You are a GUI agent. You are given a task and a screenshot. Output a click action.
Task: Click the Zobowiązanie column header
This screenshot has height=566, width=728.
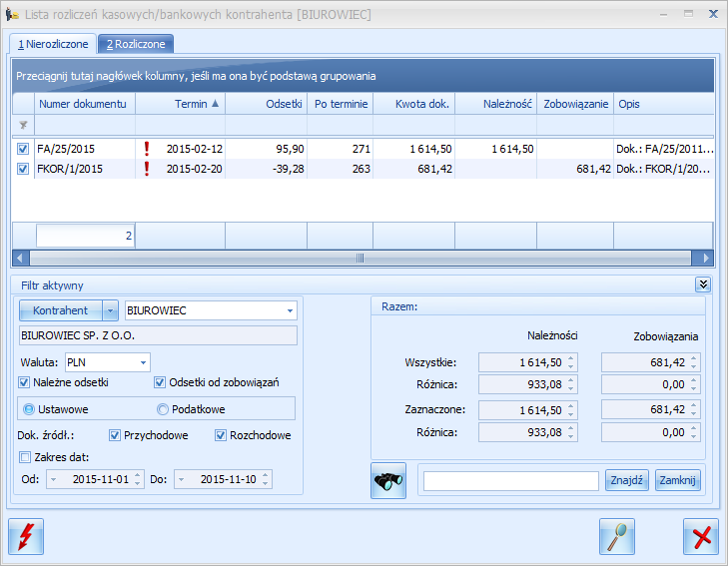point(576,104)
